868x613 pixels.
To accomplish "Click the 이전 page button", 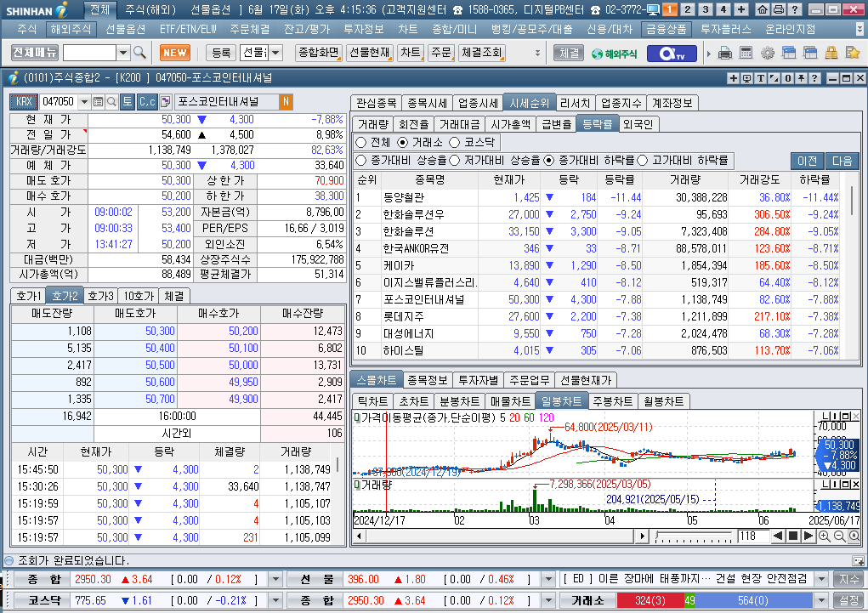I will [x=807, y=161].
